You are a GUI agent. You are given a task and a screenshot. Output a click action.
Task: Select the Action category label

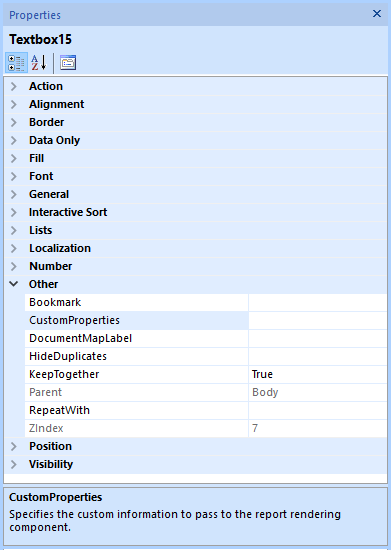46,86
